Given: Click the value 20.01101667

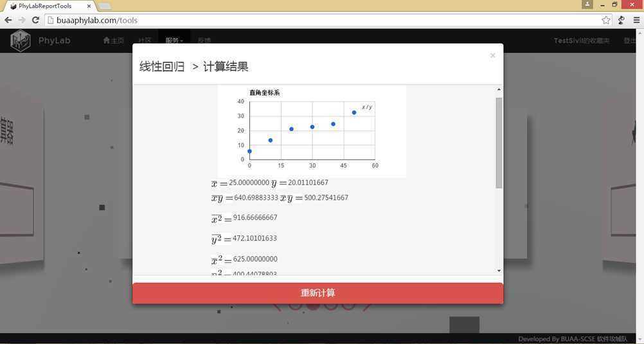Looking at the screenshot, I should click(x=308, y=183).
